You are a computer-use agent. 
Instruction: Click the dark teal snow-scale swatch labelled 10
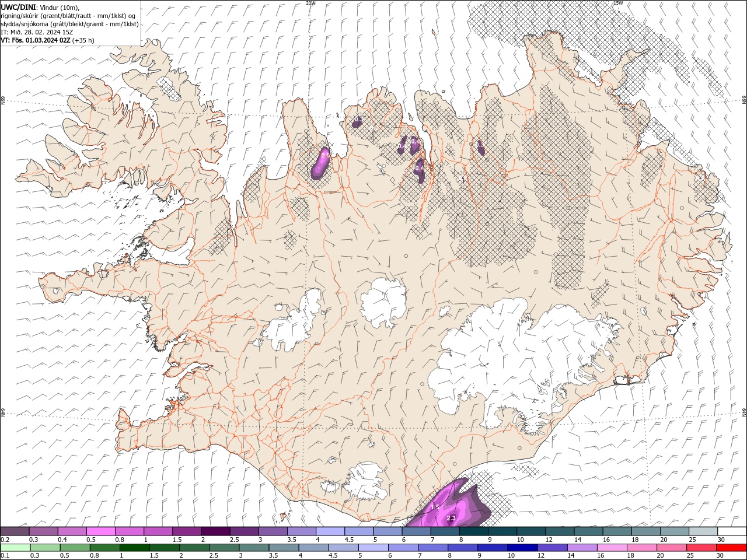click(x=531, y=531)
